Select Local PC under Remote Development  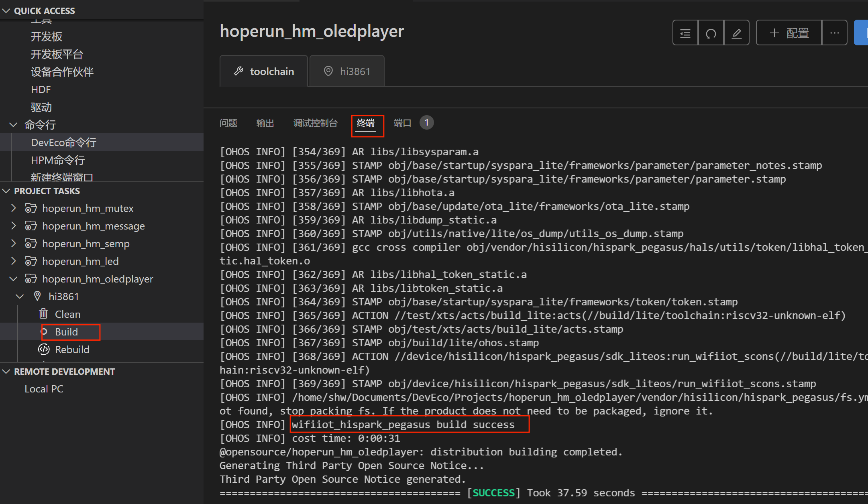coord(44,389)
